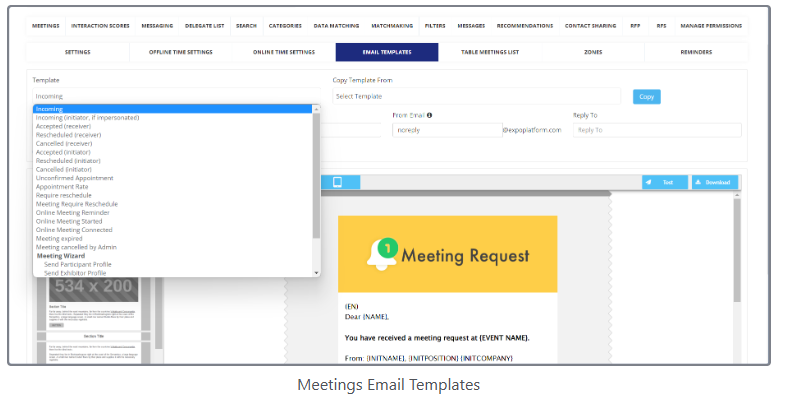Screen dimensions: 802x395
Task: Click the Test send button
Action: point(664,182)
